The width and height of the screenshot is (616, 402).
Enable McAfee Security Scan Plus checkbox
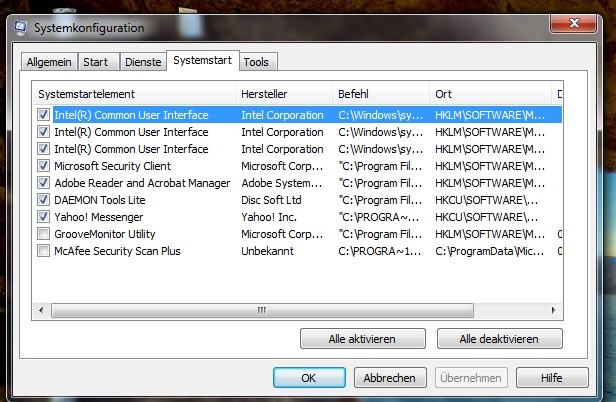[43, 251]
